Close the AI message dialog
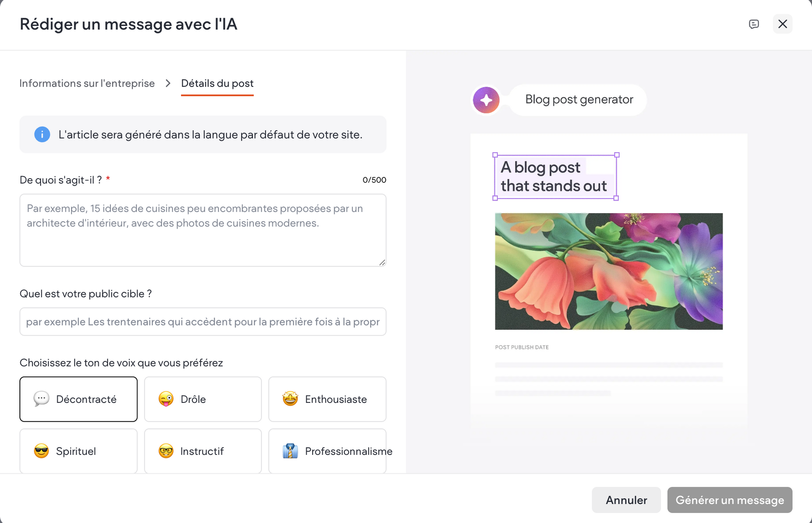This screenshot has height=523, width=812. (x=782, y=24)
